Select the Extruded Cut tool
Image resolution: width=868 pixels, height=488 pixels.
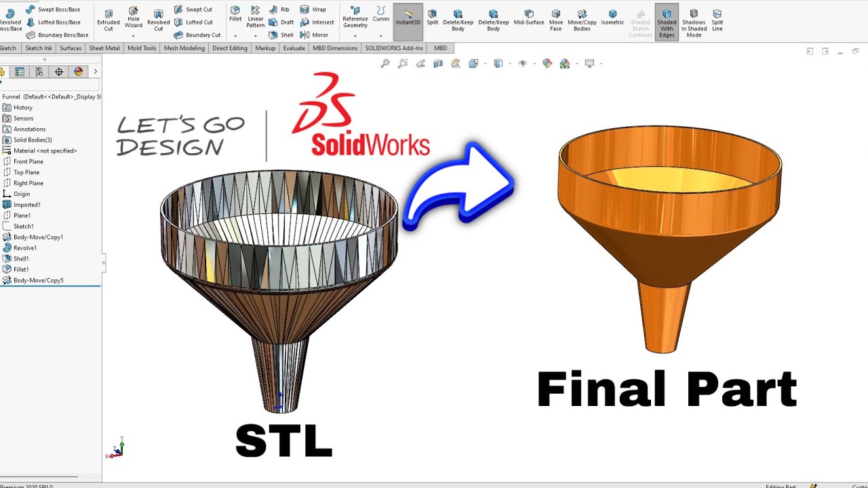[x=108, y=20]
